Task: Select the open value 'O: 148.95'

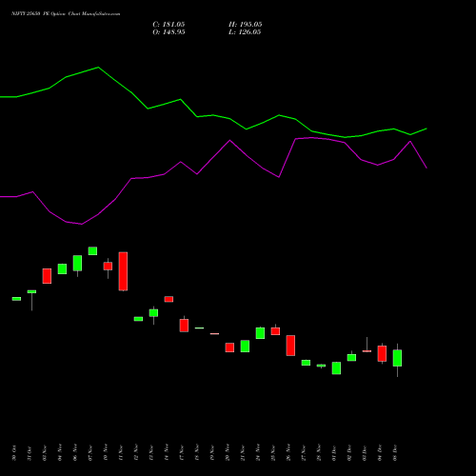Action: click(169, 32)
